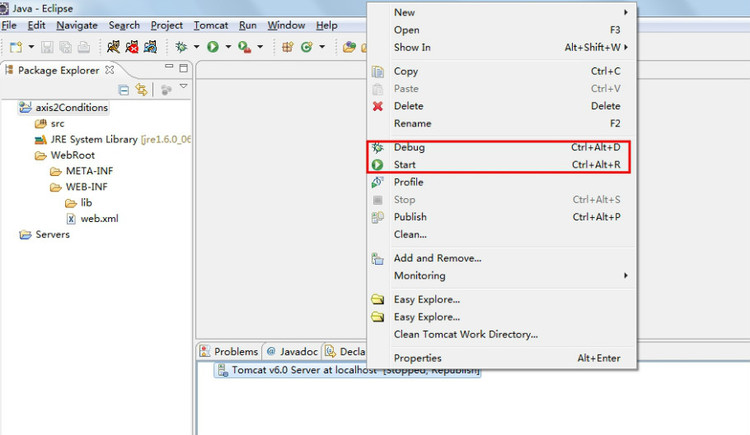Open the Help menu
750x435 pixels.
[x=327, y=25]
